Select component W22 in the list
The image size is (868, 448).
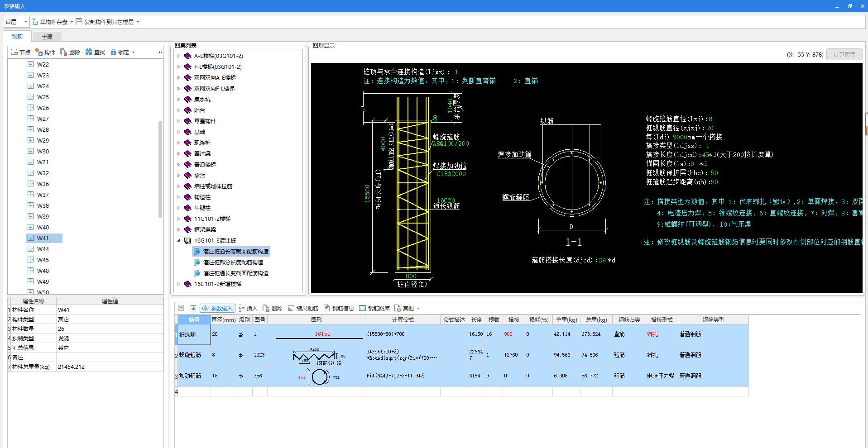pos(43,65)
